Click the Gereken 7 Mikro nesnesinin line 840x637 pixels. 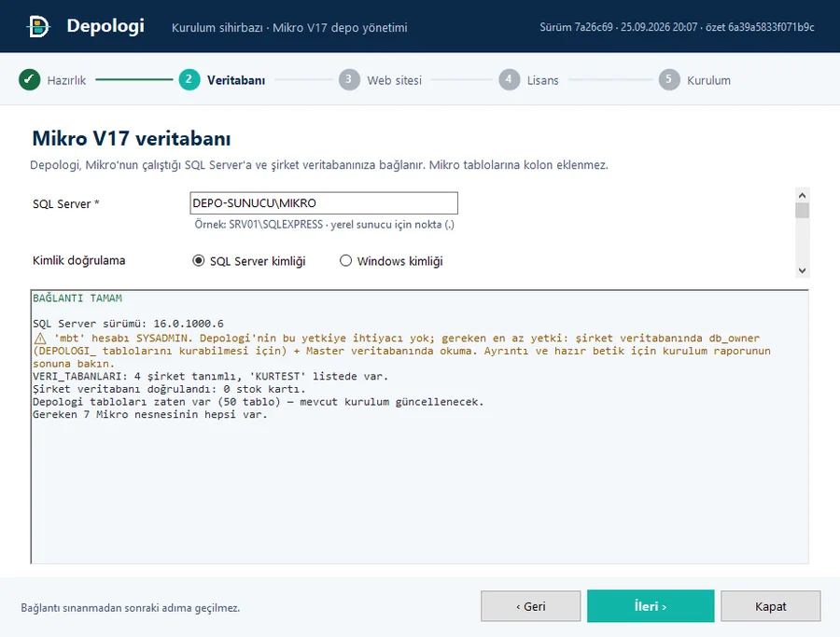click(150, 415)
